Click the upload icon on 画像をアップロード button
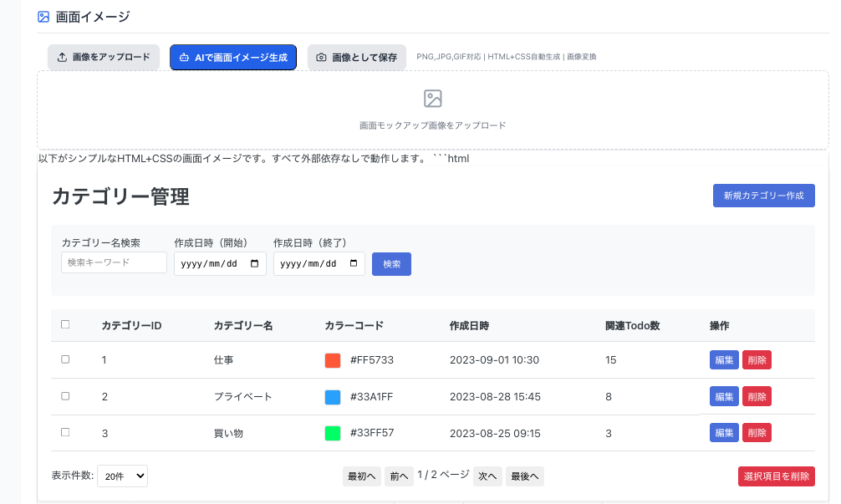The height and width of the screenshot is (504, 841). pyautogui.click(x=62, y=57)
